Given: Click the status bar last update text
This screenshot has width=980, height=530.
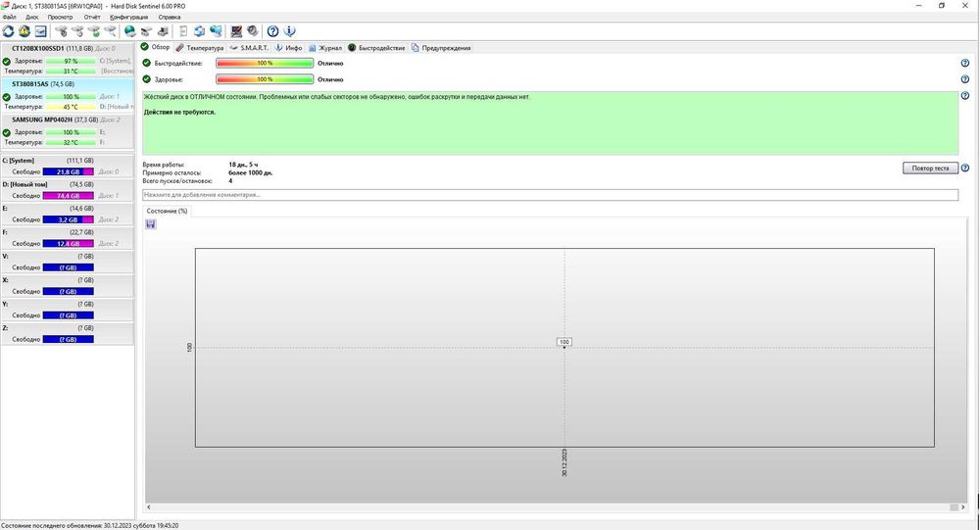Looking at the screenshot, I should (x=90, y=526).
